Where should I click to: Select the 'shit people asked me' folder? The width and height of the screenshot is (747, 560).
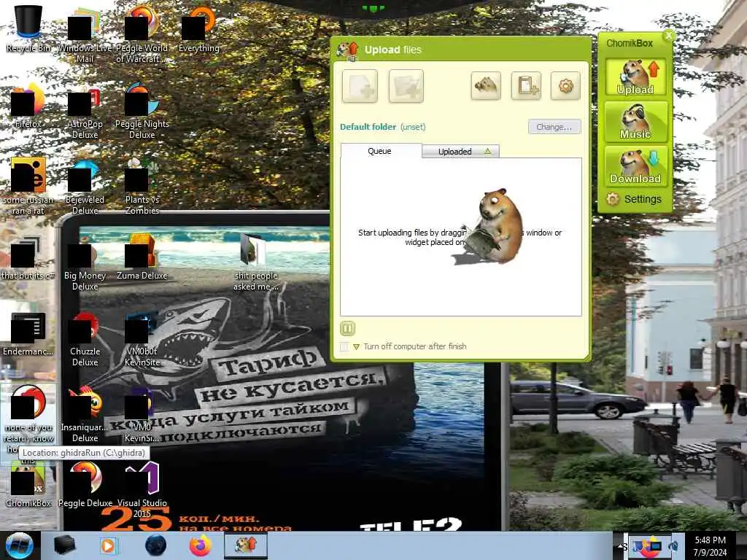pos(256,262)
